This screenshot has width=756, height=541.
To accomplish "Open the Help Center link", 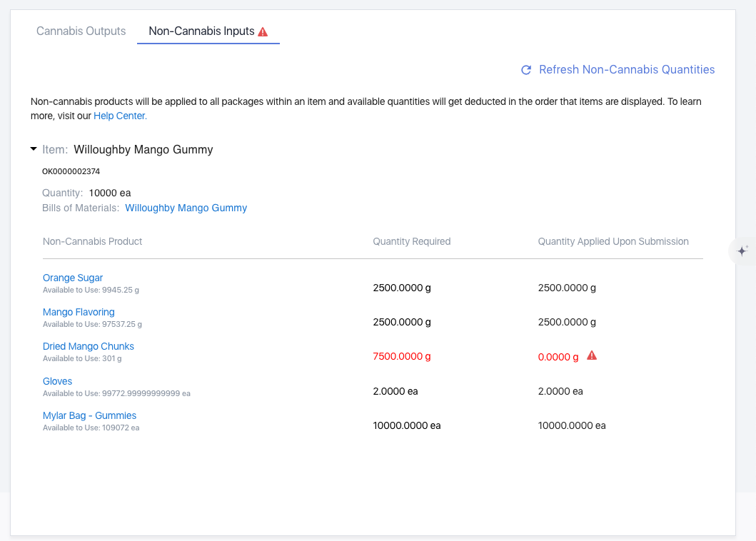I will [119, 116].
